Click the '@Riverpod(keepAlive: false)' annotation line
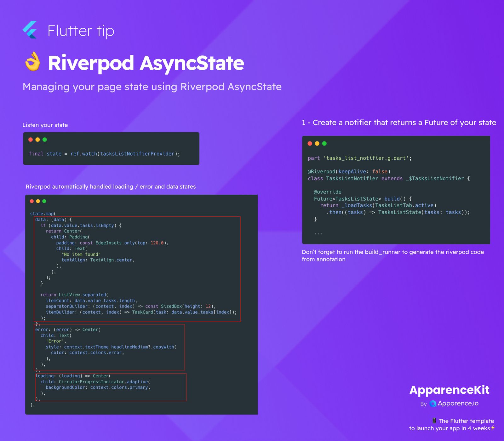This screenshot has height=441, width=504. click(x=349, y=172)
